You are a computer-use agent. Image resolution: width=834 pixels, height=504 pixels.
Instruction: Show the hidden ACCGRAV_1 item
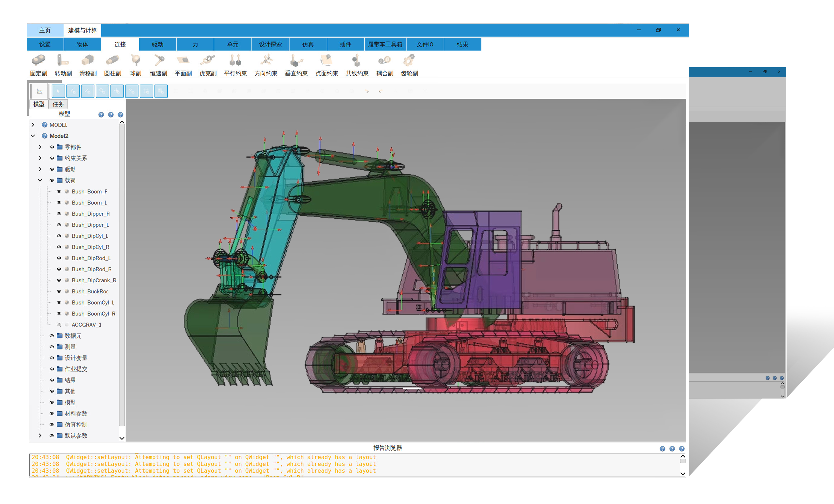(59, 325)
